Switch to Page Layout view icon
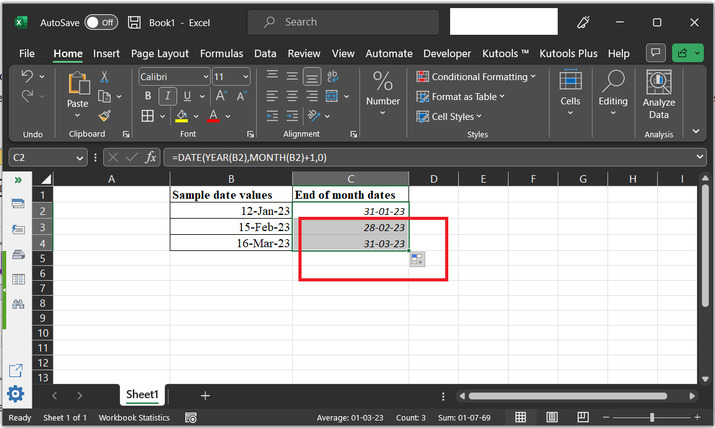The width and height of the screenshot is (715, 428). [552, 417]
